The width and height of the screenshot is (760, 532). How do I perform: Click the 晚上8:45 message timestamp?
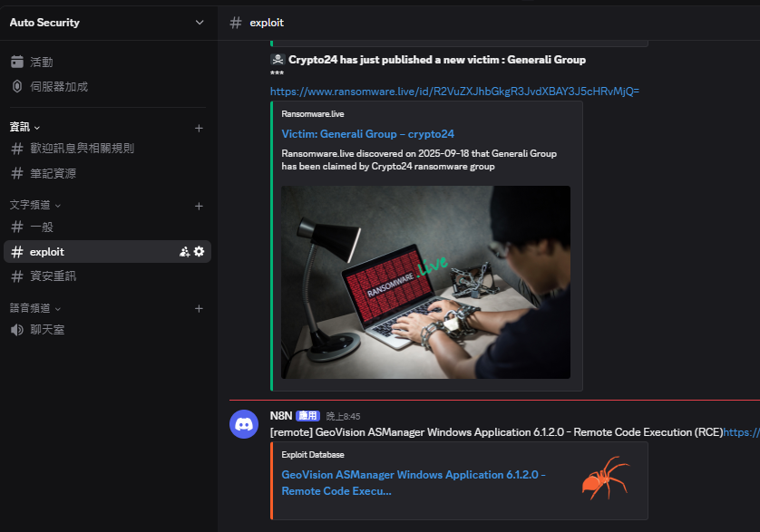(x=343, y=416)
